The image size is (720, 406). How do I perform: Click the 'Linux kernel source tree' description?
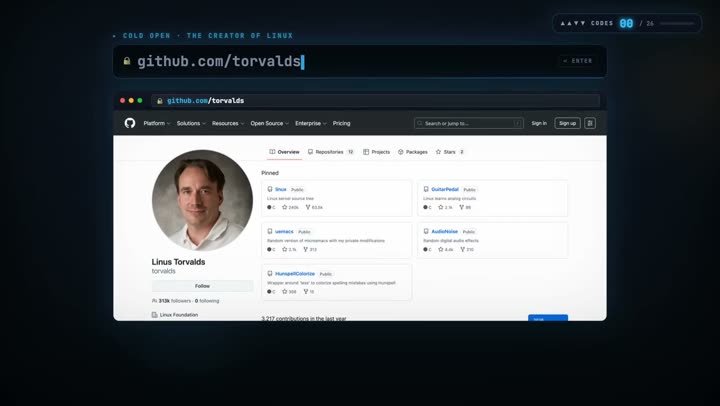[x=290, y=198]
